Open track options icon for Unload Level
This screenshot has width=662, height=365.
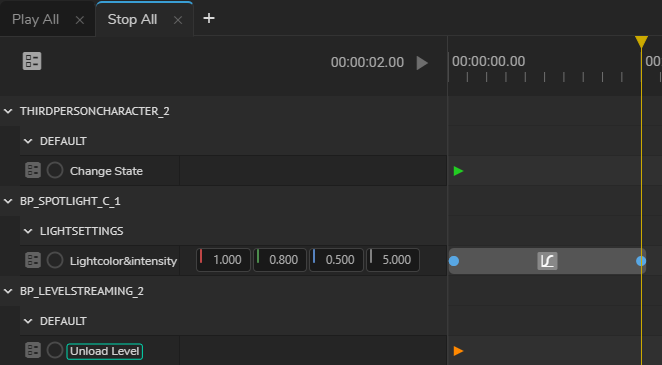[x=33, y=350]
